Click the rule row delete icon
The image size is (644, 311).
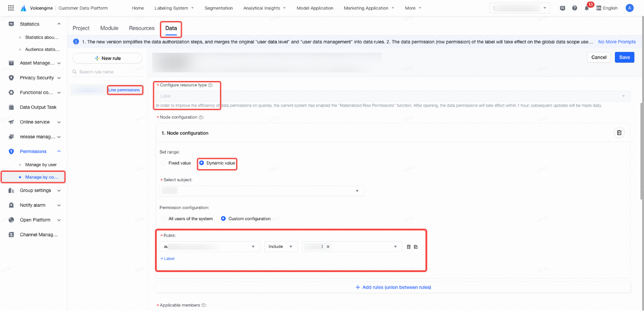408,247
